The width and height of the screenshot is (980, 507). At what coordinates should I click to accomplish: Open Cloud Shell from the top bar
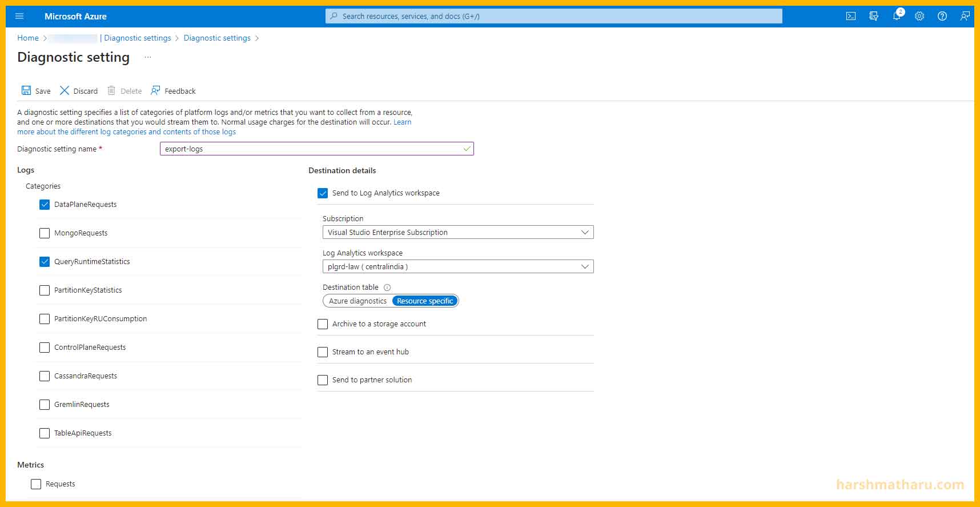click(x=851, y=17)
